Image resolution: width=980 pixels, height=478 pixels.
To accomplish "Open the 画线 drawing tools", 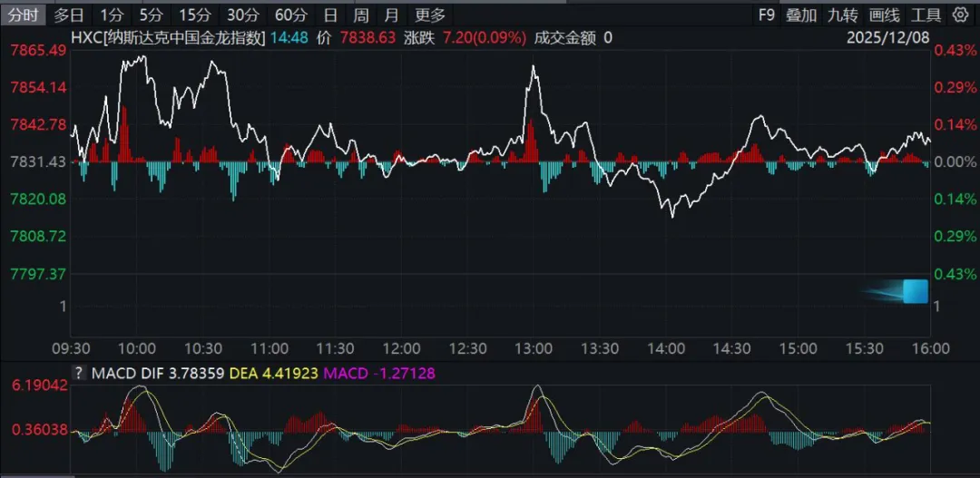I will pyautogui.click(x=884, y=15).
